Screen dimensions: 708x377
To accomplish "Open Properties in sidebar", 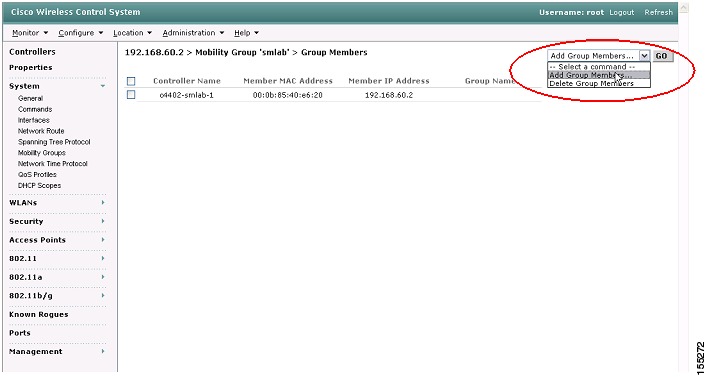I will pos(31,68).
